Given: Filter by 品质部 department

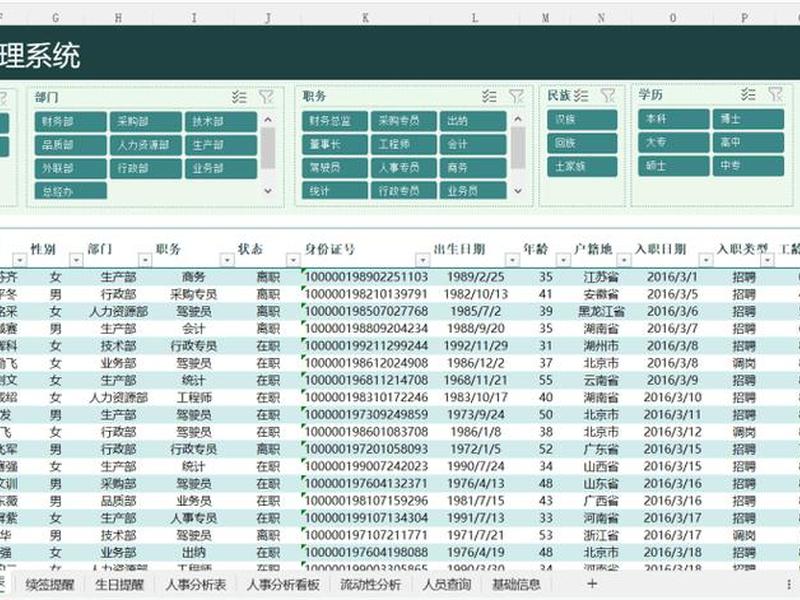Looking at the screenshot, I should tap(70, 145).
